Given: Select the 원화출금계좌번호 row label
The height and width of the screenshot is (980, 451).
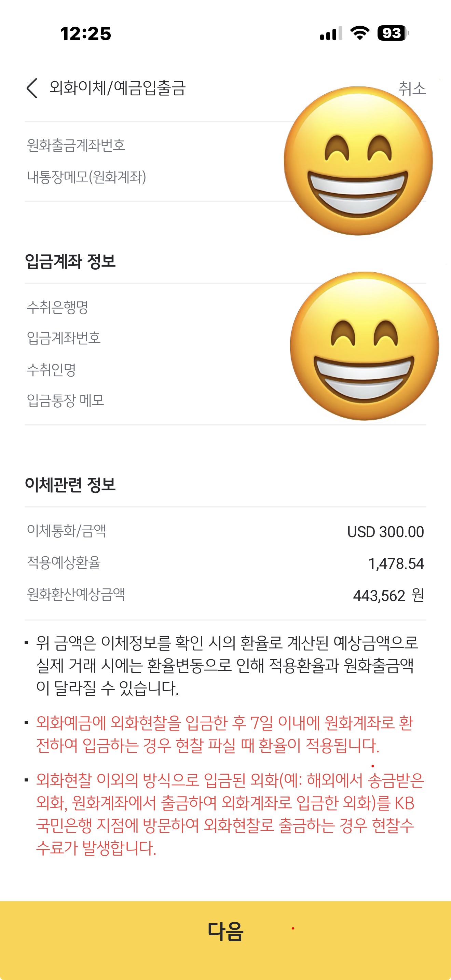Looking at the screenshot, I should point(76,145).
